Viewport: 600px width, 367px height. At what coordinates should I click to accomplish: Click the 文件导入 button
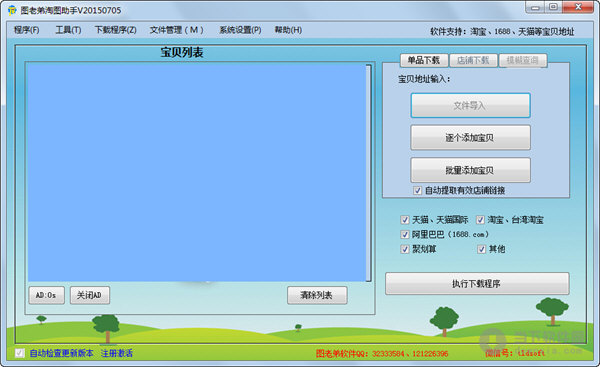click(x=470, y=105)
